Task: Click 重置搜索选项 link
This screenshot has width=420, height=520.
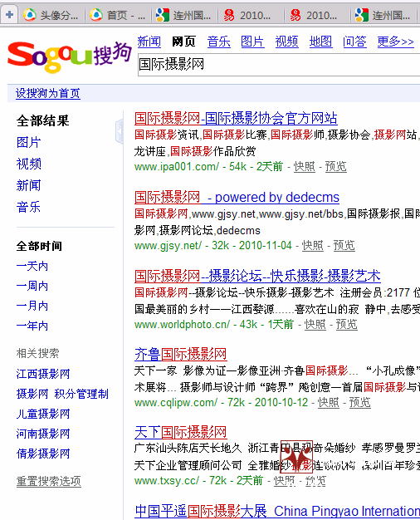Action: [49, 481]
